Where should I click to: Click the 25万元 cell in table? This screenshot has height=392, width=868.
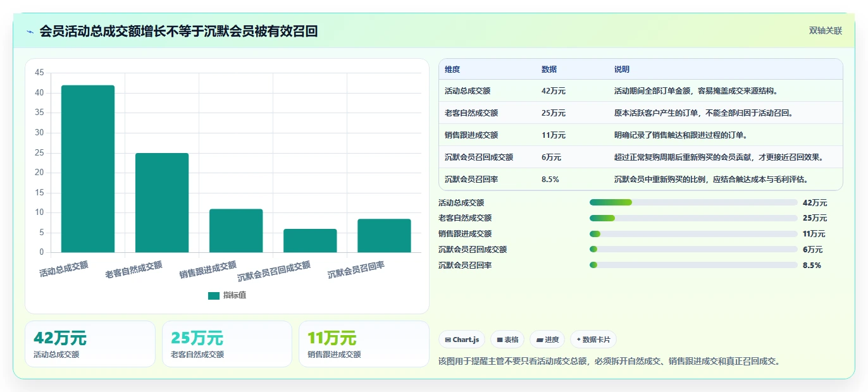tap(554, 113)
